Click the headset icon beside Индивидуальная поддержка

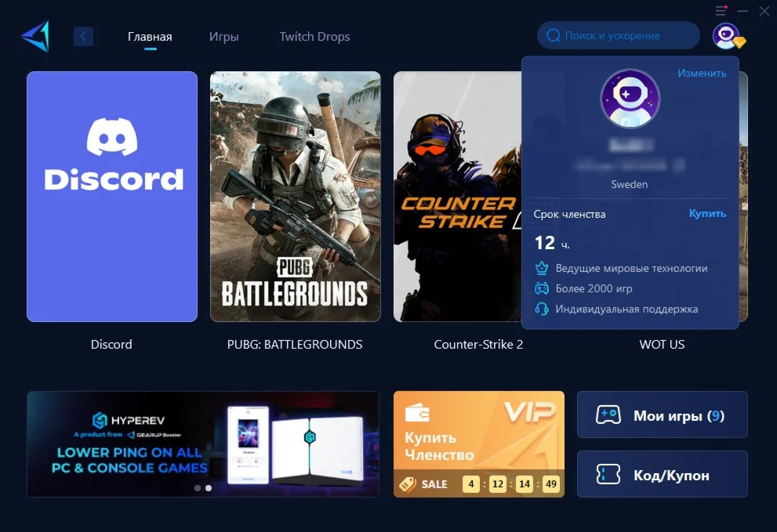542,309
